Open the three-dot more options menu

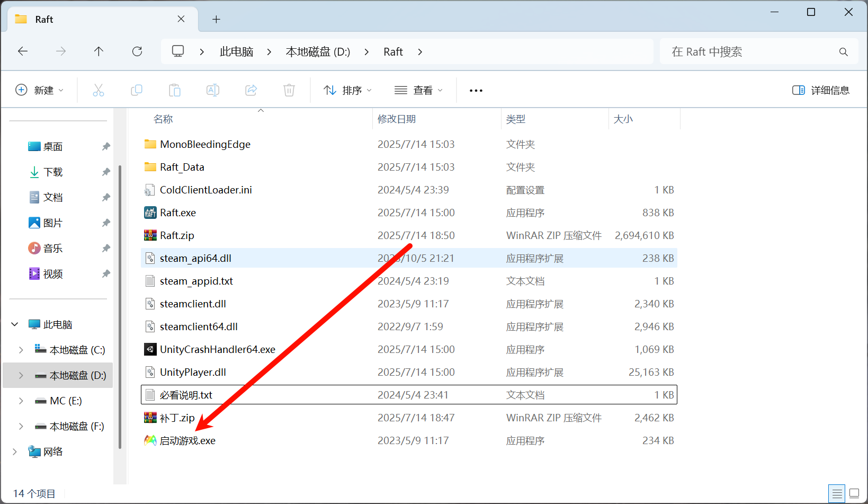476,91
